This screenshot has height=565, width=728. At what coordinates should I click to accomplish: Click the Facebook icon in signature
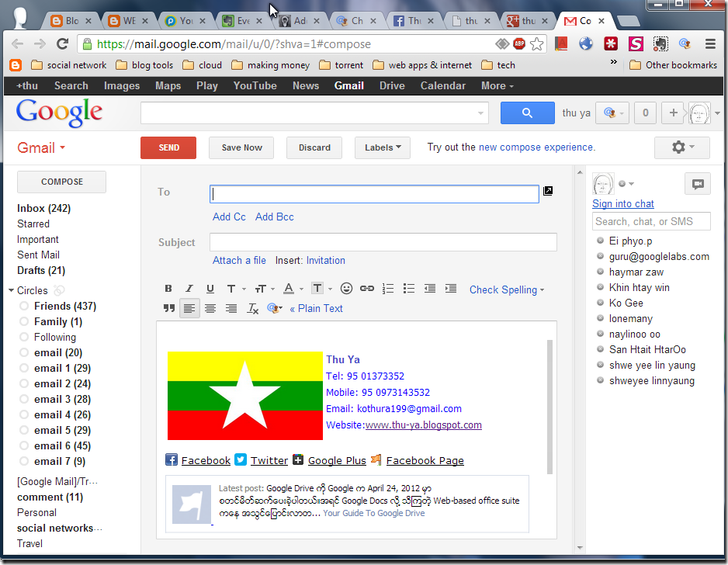click(x=172, y=460)
